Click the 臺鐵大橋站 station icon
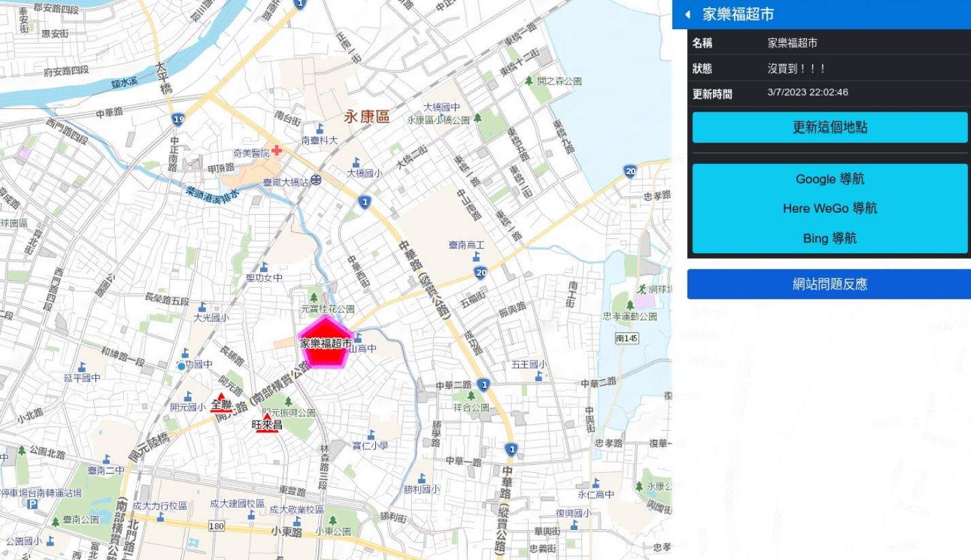 coord(316,182)
